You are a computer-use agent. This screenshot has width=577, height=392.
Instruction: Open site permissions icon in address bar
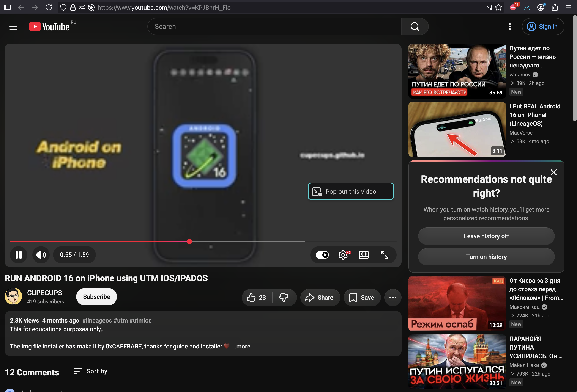click(x=82, y=8)
